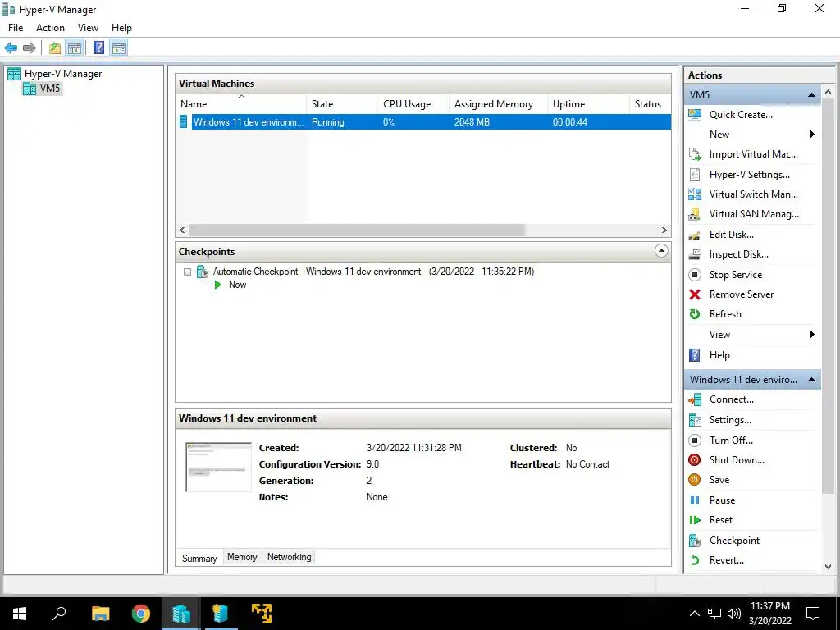840x630 pixels.
Task: Sort by Status column header
Action: pyautogui.click(x=650, y=104)
